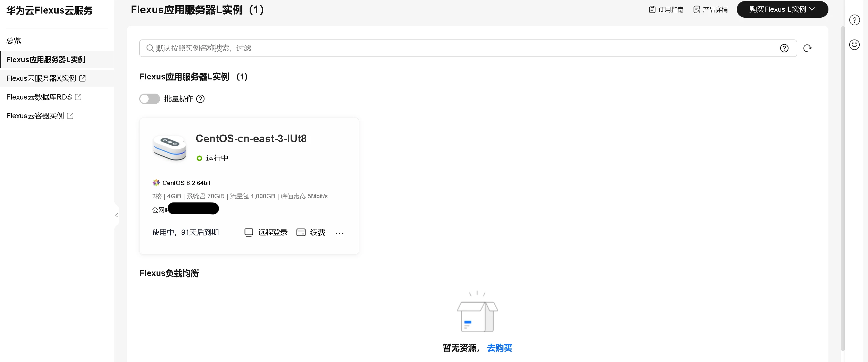The image size is (868, 362).
Task: Click the 华为云Flexus云服务 title
Action: 49,10
